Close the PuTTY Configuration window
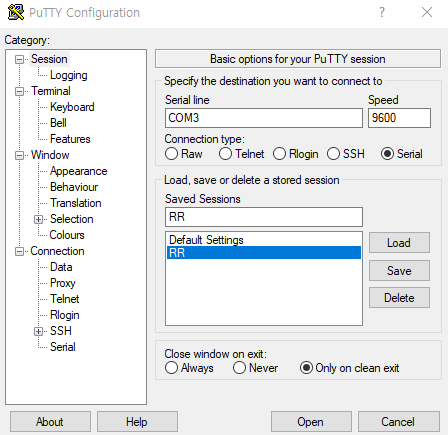This screenshot has height=435, width=448. click(427, 12)
